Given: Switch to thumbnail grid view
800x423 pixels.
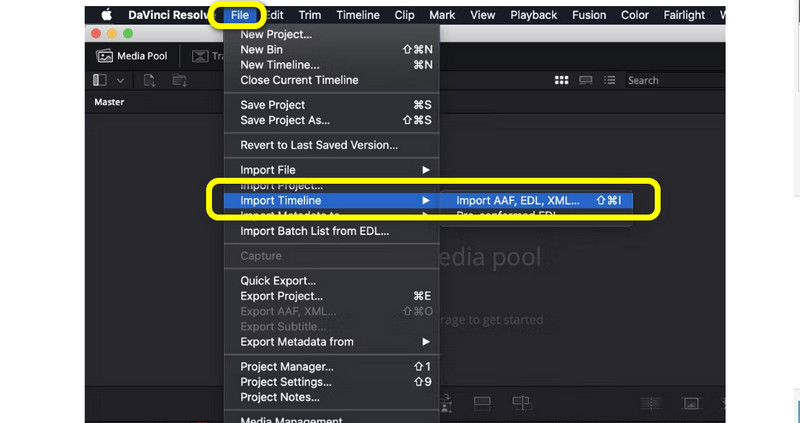Looking at the screenshot, I should pos(562,80).
